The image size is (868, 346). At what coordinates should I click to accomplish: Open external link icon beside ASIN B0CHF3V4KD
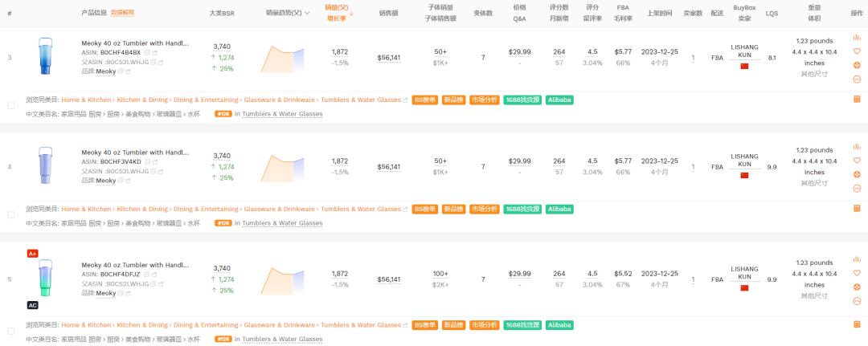tap(154, 161)
